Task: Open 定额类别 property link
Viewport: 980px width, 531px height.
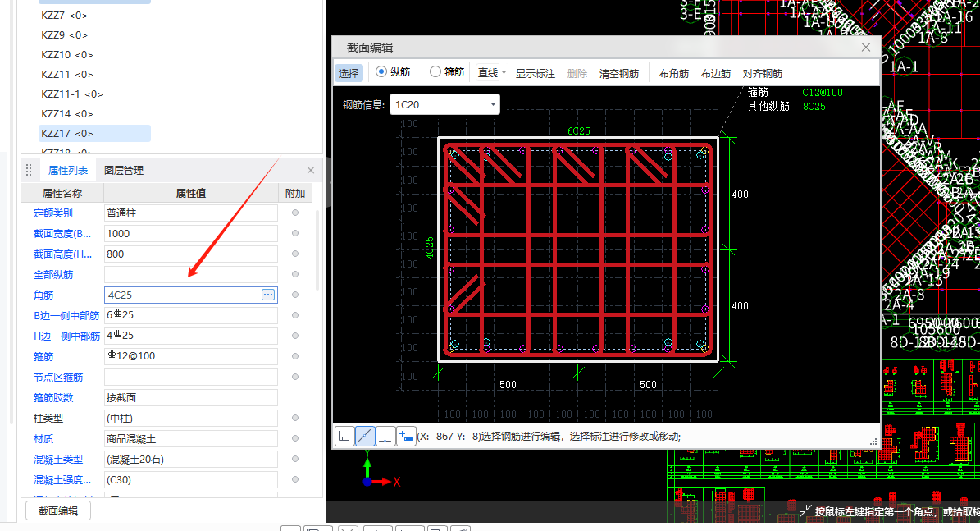Action: pos(53,213)
